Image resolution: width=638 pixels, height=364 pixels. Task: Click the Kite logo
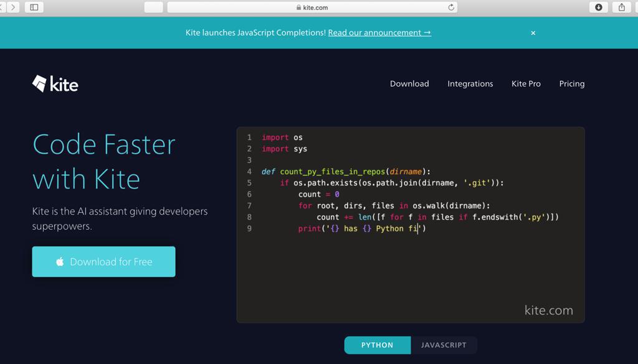(55, 83)
